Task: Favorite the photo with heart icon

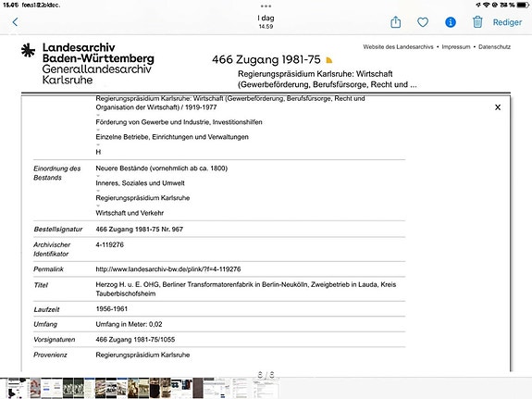Action: pyautogui.click(x=423, y=22)
